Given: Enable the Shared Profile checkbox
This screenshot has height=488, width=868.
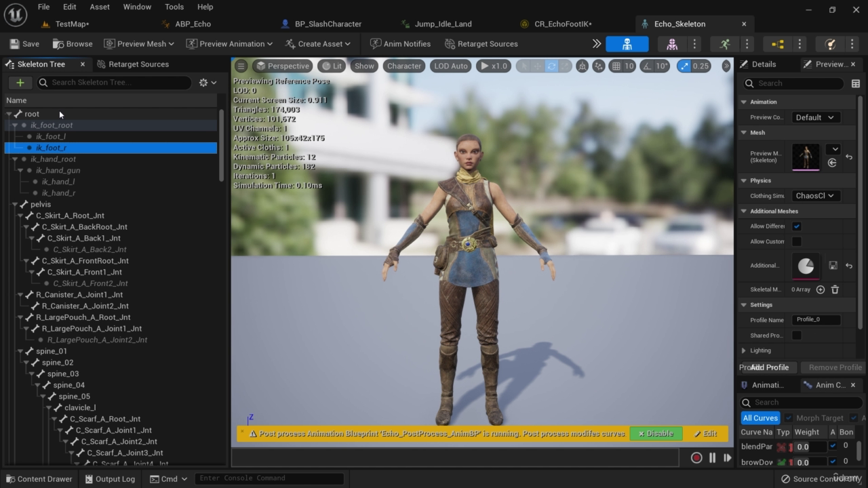Looking at the screenshot, I should [x=797, y=335].
